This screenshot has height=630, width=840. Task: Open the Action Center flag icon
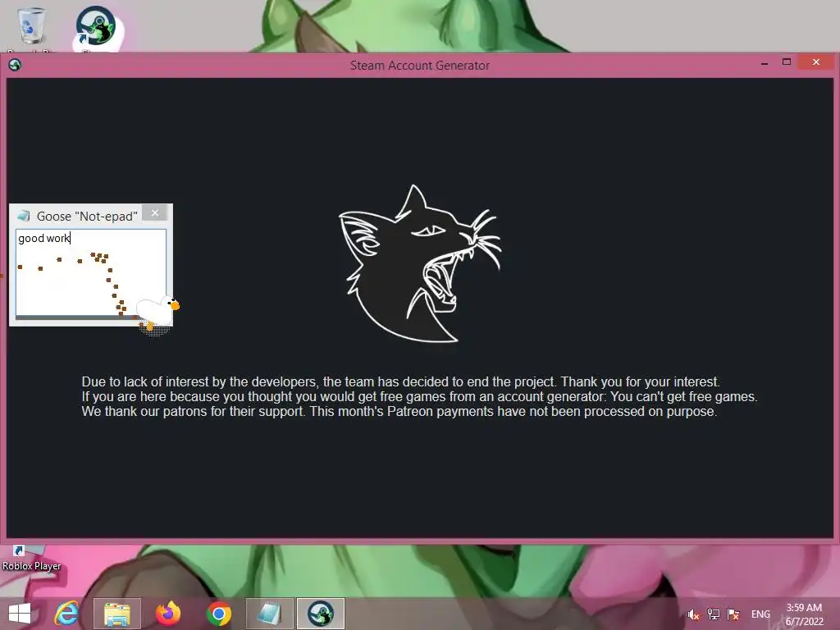coord(733,614)
